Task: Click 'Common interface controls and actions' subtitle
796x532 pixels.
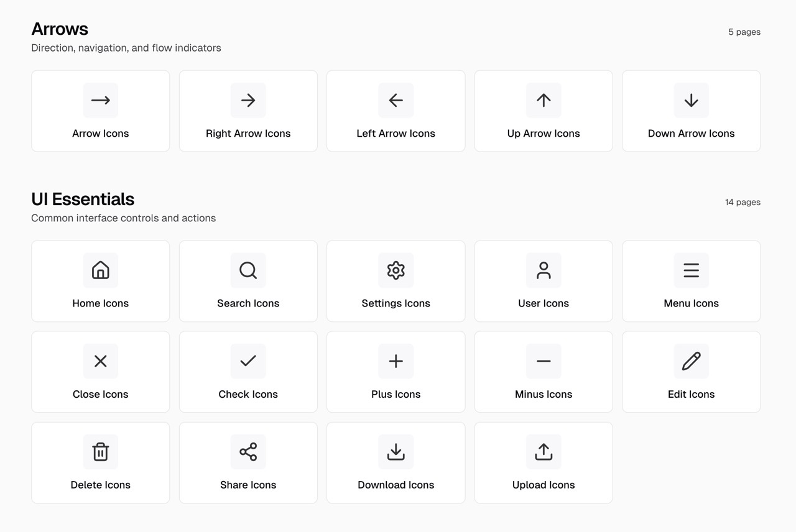Action: [124, 218]
